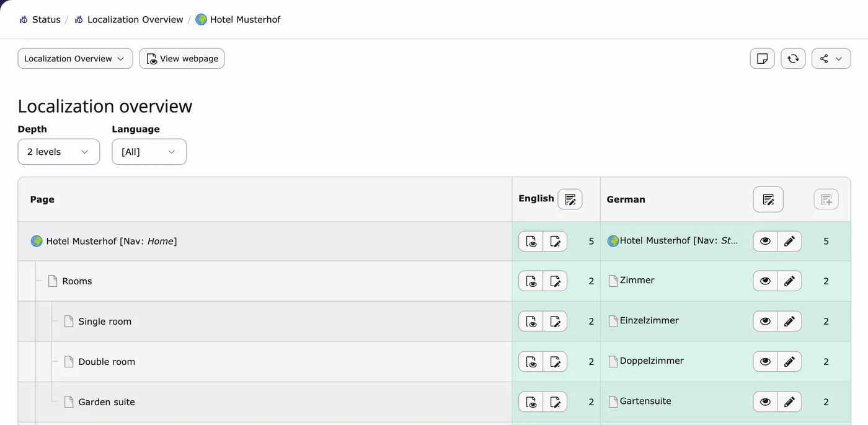Screen dimensions: 868x425
Task: Click the German column header label
Action: click(x=626, y=199)
